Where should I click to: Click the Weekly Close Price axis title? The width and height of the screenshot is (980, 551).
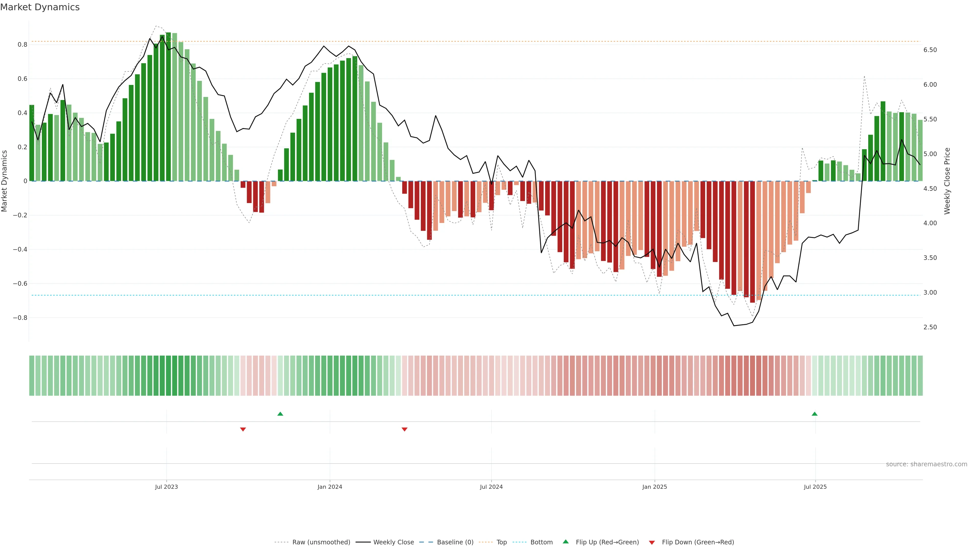point(947,181)
